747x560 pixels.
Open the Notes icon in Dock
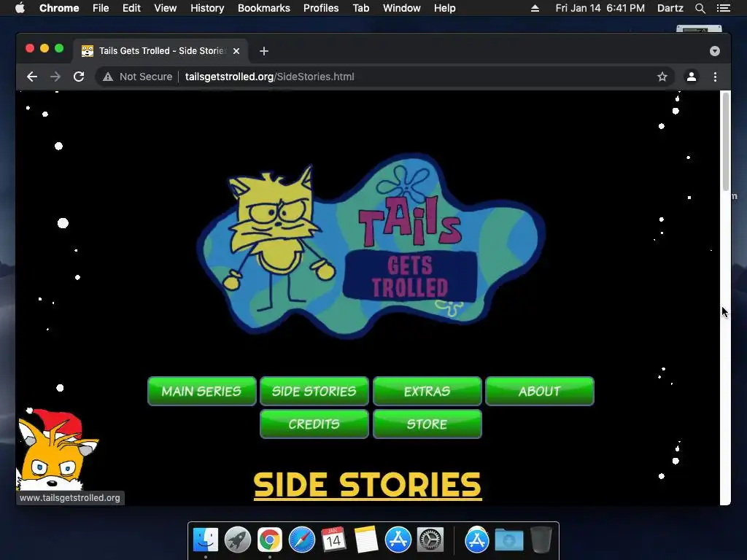pos(366,540)
